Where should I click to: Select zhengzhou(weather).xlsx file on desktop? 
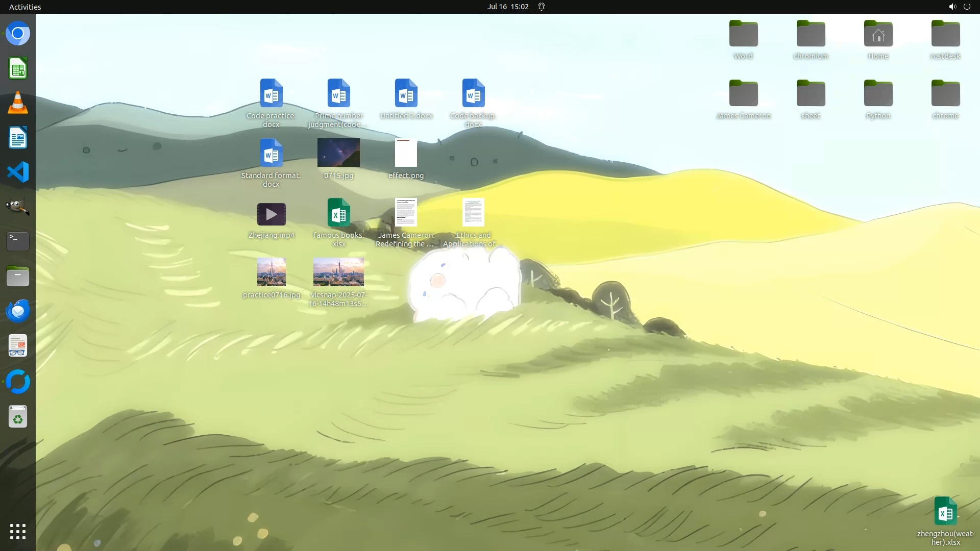tap(945, 511)
